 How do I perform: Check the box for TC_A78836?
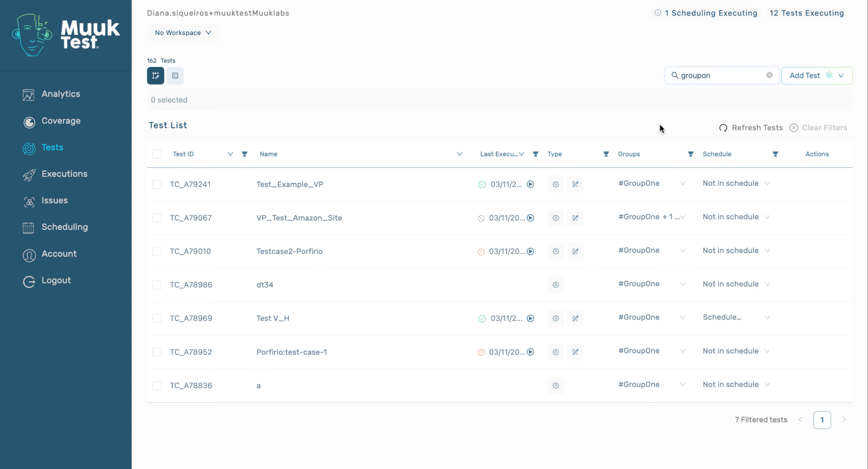click(x=157, y=386)
